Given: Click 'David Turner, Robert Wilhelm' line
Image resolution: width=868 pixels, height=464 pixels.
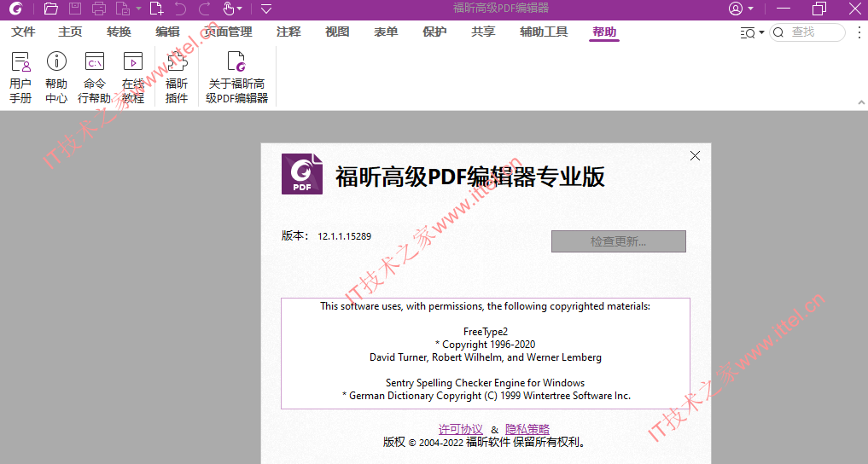Looking at the screenshot, I should 486,357.
